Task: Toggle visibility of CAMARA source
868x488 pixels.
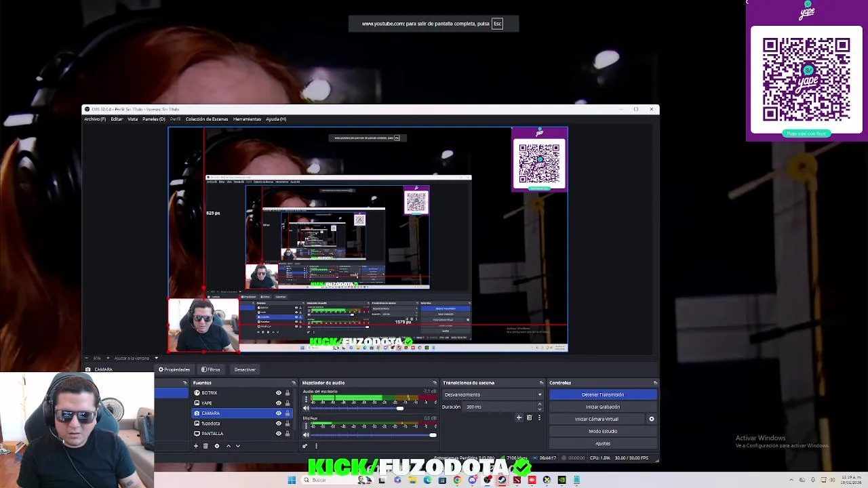Action: point(278,413)
